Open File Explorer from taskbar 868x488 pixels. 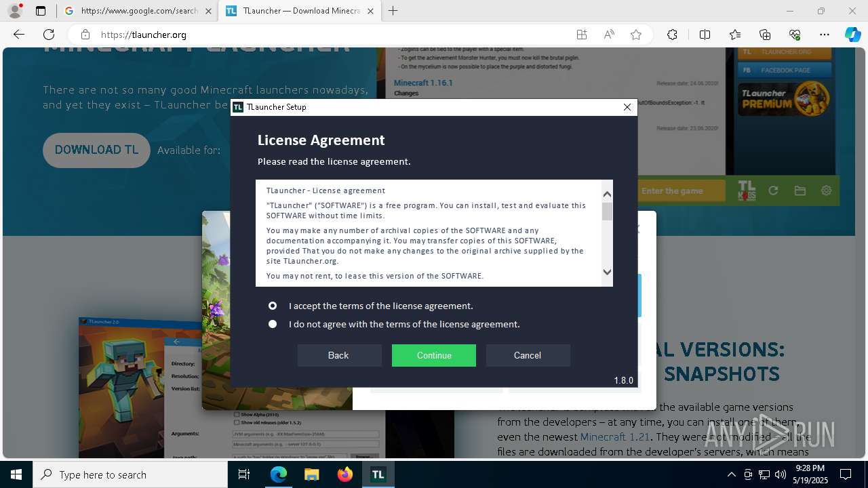(x=311, y=474)
